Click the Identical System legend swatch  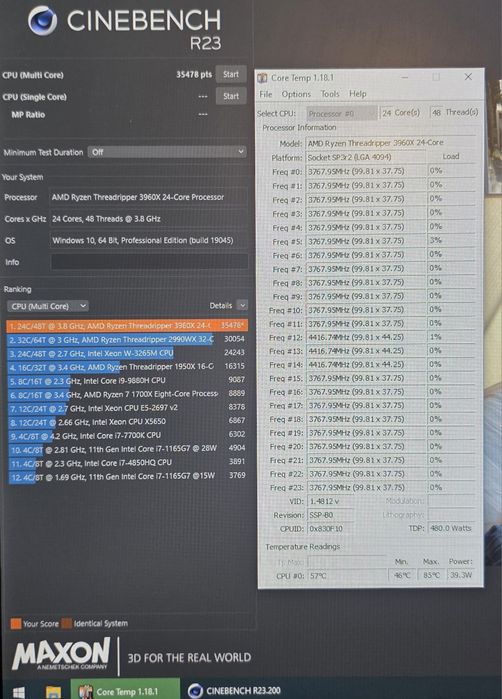coord(67,623)
